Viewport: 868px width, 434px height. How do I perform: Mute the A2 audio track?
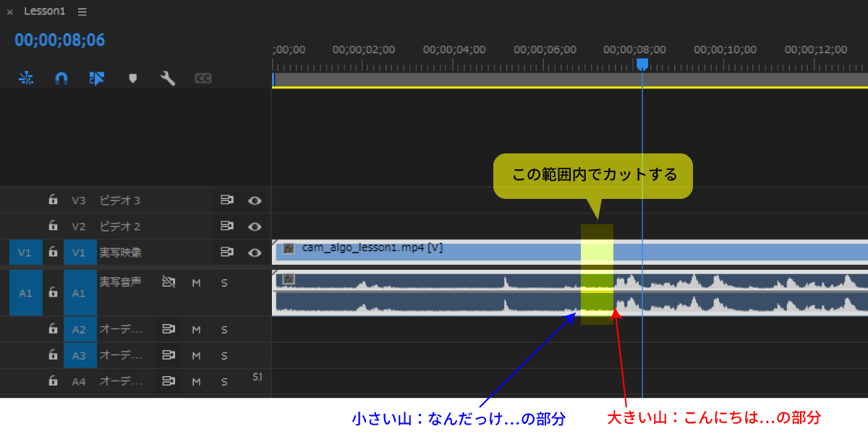coord(196,330)
